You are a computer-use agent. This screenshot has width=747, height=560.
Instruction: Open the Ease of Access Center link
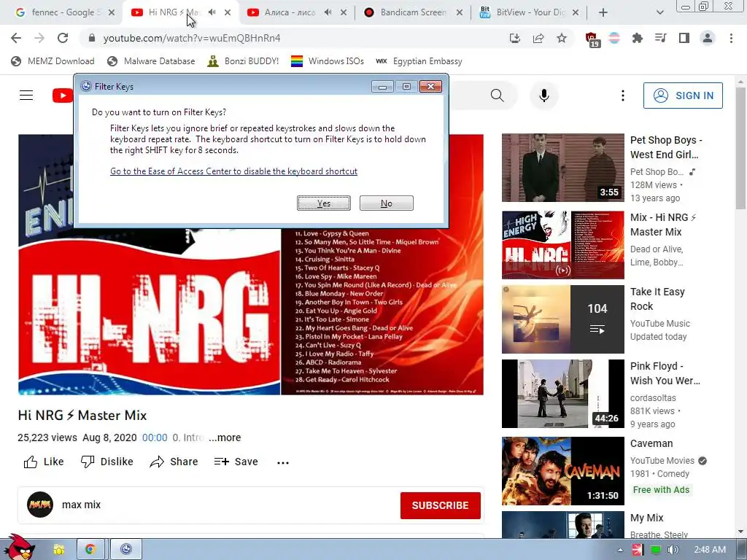pos(233,171)
